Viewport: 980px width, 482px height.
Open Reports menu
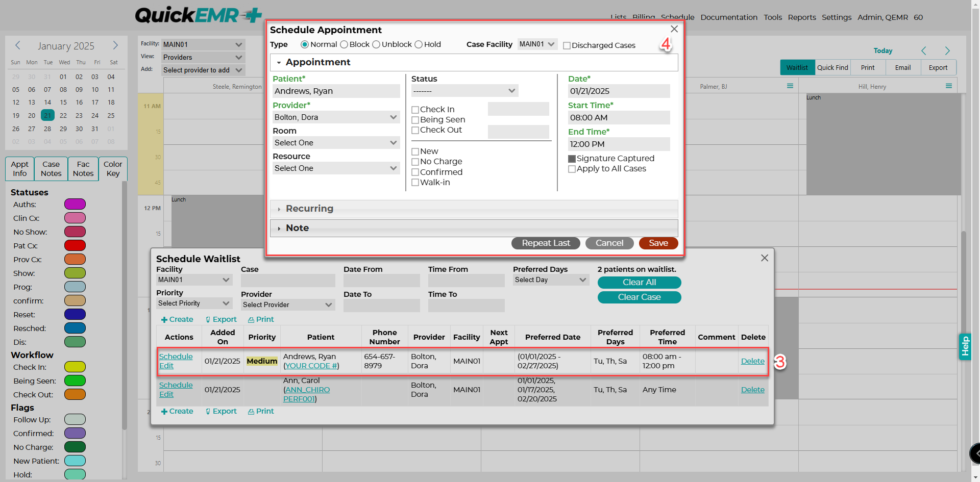(x=802, y=17)
